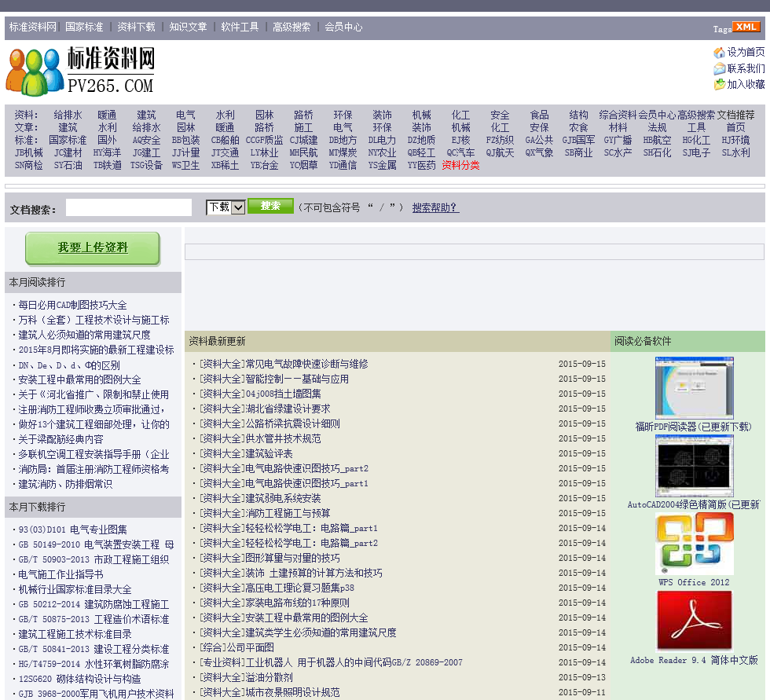The image size is (770, 700).
Task: Click the PV265.COM site logo
Action: (x=80, y=71)
